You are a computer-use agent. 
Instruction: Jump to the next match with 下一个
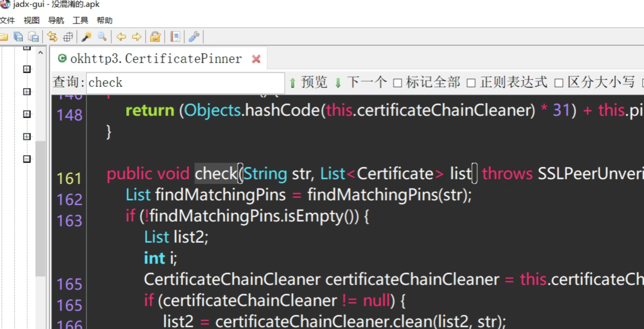click(x=361, y=82)
